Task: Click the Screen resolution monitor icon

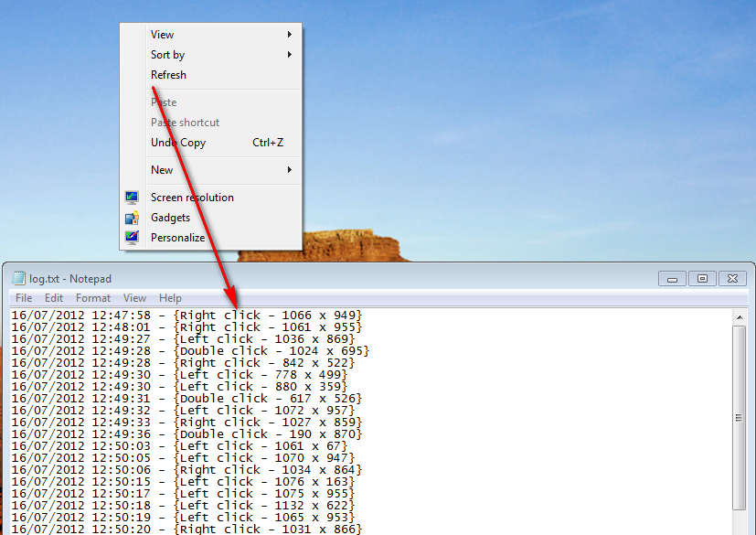Action: pos(133,198)
